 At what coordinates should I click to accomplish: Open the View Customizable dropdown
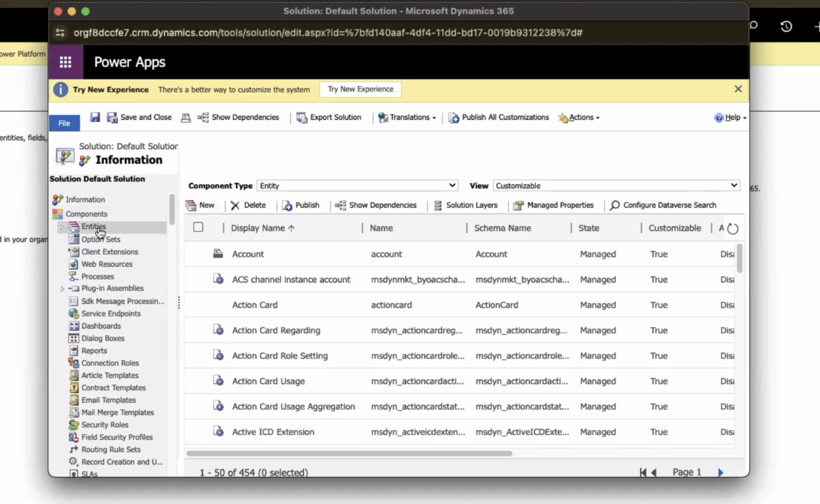pyautogui.click(x=616, y=185)
